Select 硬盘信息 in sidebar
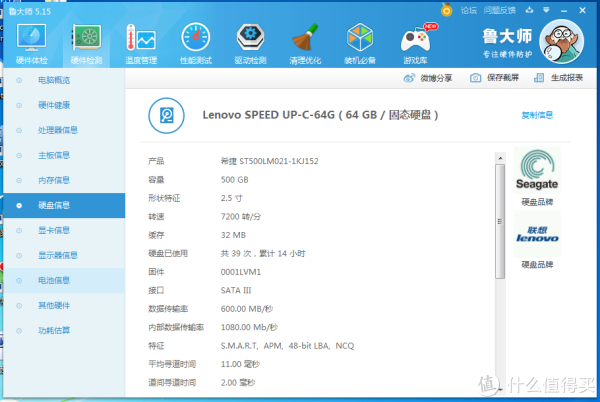 tap(64, 205)
